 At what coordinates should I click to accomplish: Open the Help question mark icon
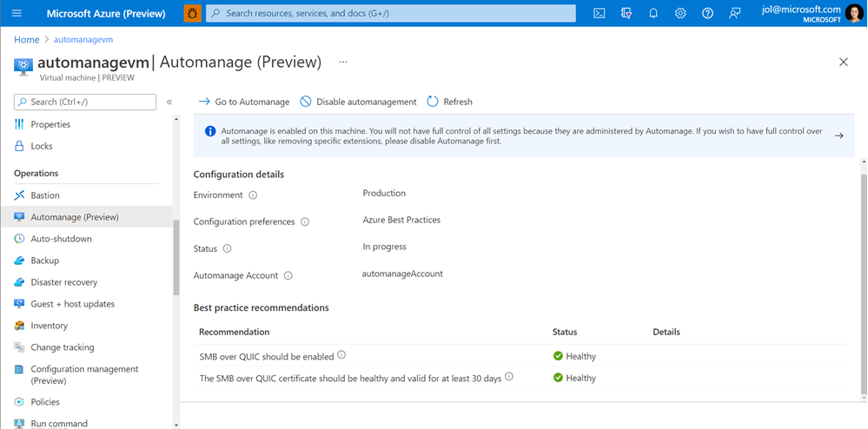707,13
